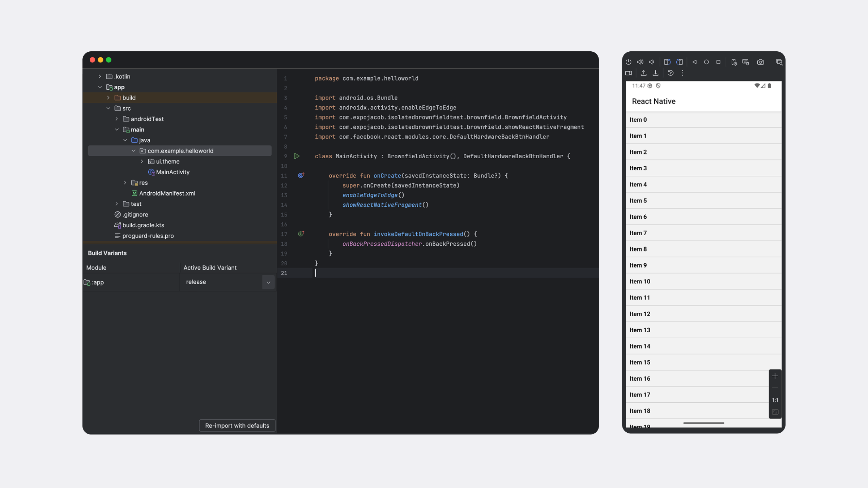The height and width of the screenshot is (488, 868).
Task: Click Re-import with defaults button
Action: point(237,425)
